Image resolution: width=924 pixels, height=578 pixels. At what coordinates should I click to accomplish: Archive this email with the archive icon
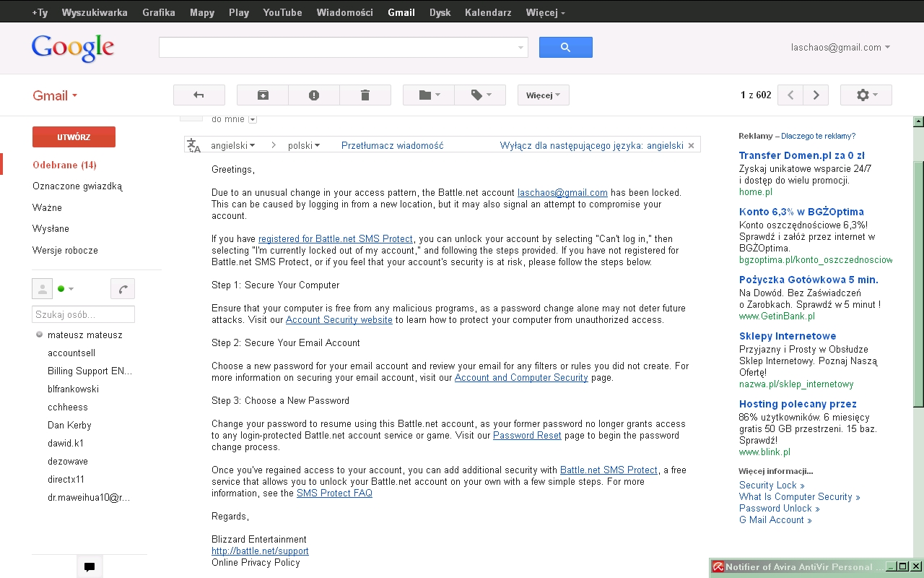[x=263, y=95]
